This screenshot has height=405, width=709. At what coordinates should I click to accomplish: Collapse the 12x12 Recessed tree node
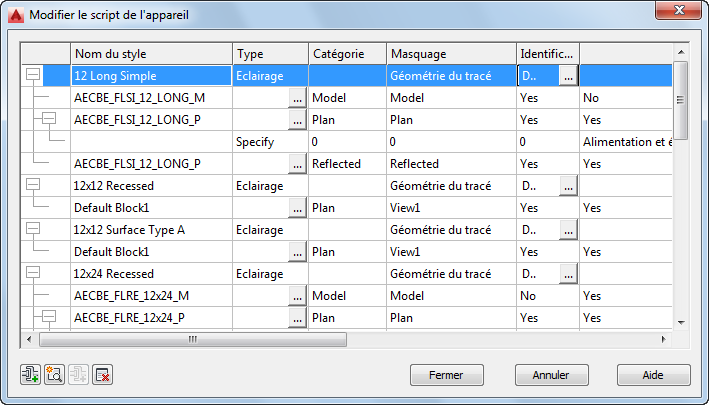(33, 185)
